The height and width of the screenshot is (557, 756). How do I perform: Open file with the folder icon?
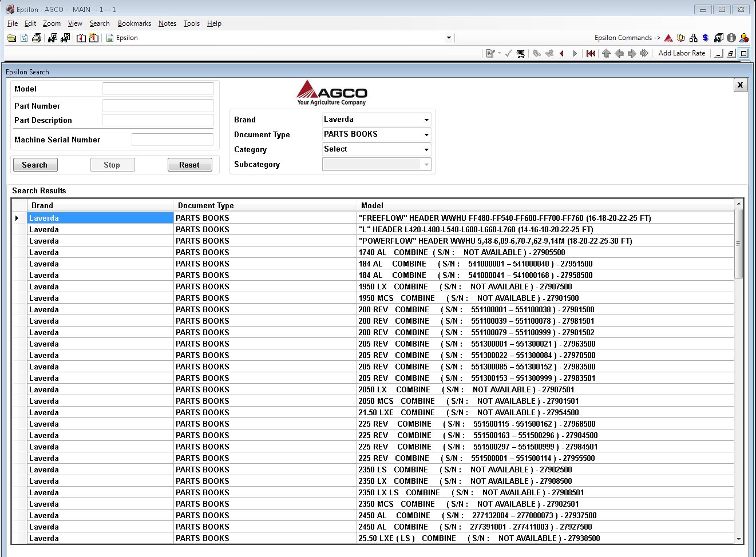pos(11,38)
